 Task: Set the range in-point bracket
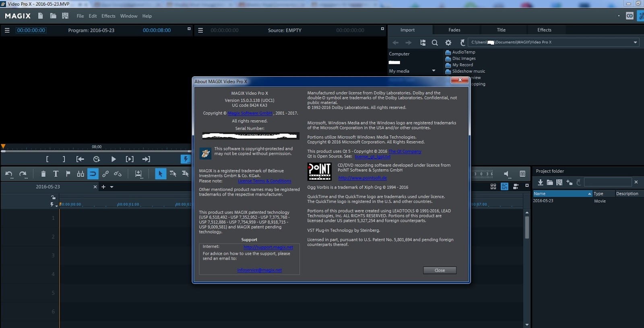(47, 159)
